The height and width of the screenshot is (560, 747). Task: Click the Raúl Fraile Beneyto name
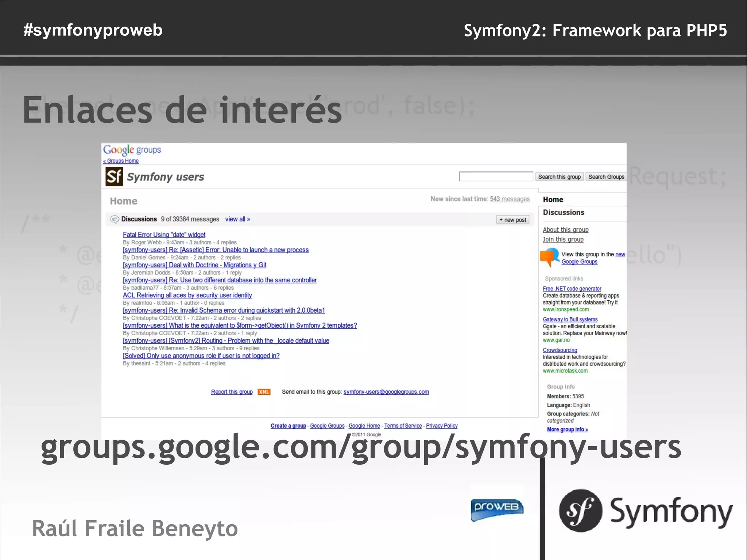pos(135,528)
